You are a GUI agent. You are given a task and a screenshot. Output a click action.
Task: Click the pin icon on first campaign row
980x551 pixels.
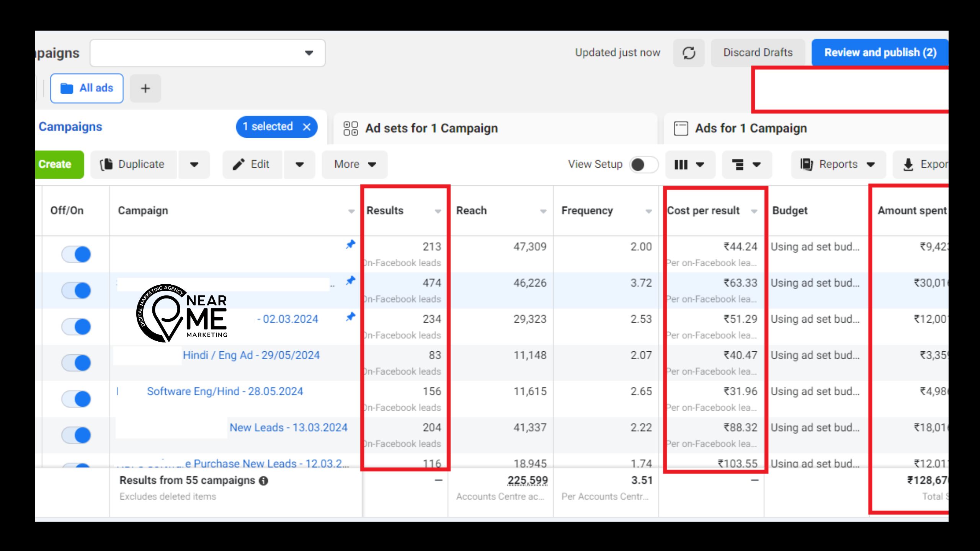tap(350, 244)
